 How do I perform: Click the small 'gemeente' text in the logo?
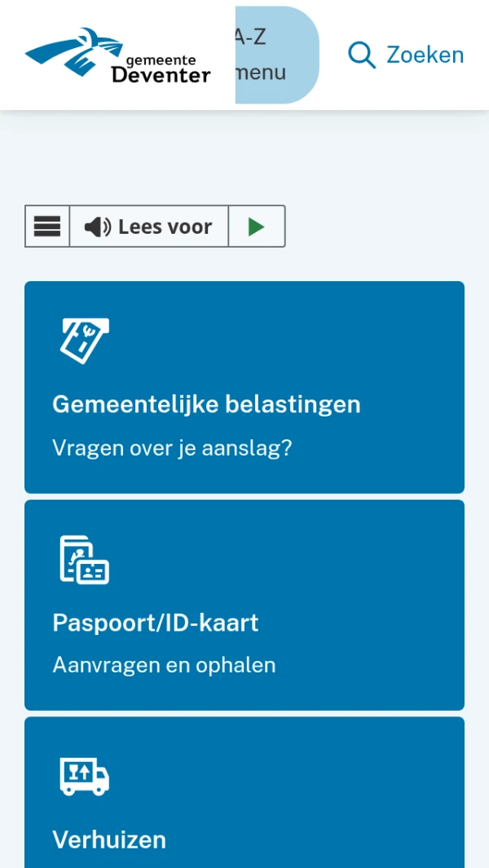point(161,60)
